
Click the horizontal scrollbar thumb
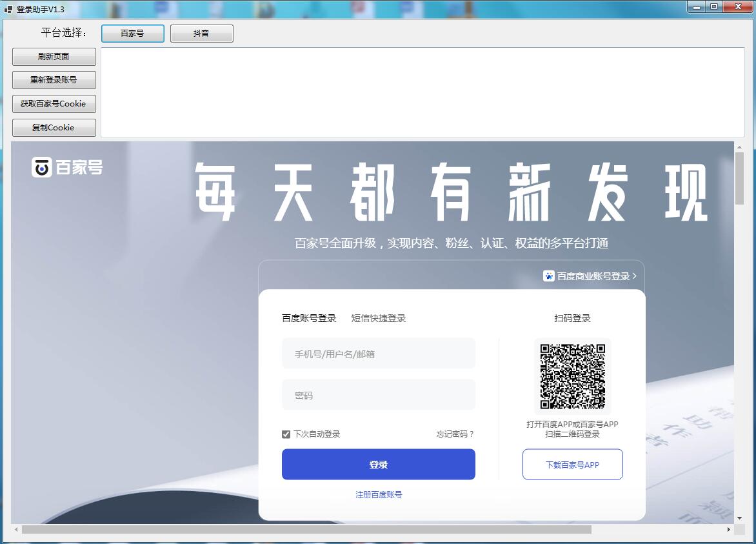point(306,530)
